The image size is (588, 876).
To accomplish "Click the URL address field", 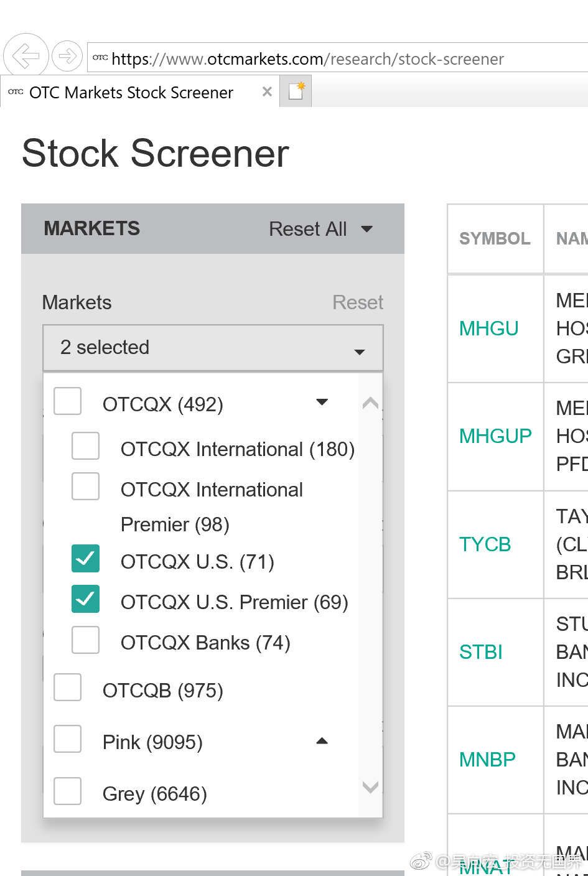I will coord(338,58).
